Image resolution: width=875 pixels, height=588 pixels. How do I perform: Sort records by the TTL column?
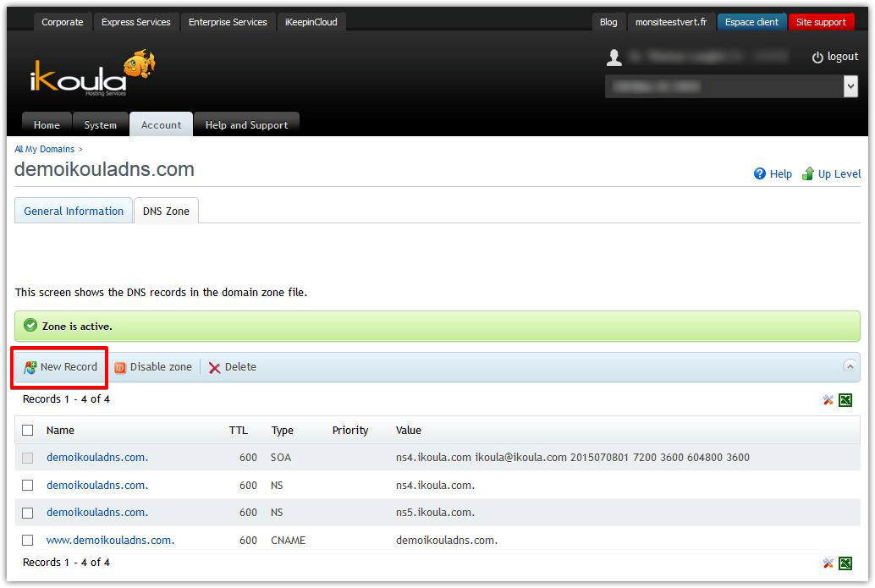pyautogui.click(x=238, y=430)
